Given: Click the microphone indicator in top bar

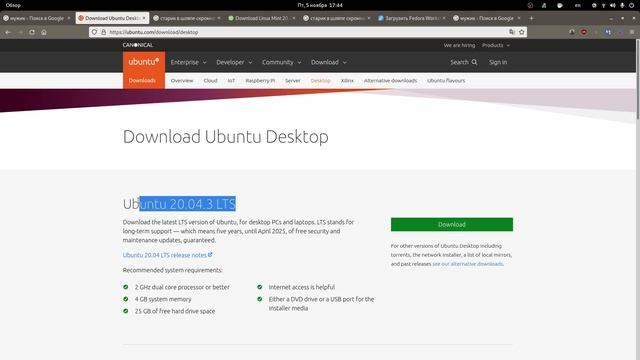Looking at the screenshot, I should [622, 5].
